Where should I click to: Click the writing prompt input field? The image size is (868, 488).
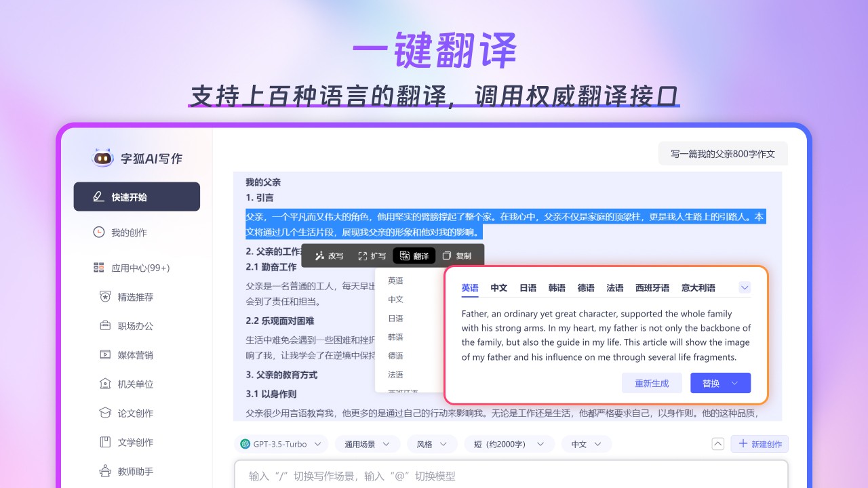pyautogui.click(x=510, y=476)
